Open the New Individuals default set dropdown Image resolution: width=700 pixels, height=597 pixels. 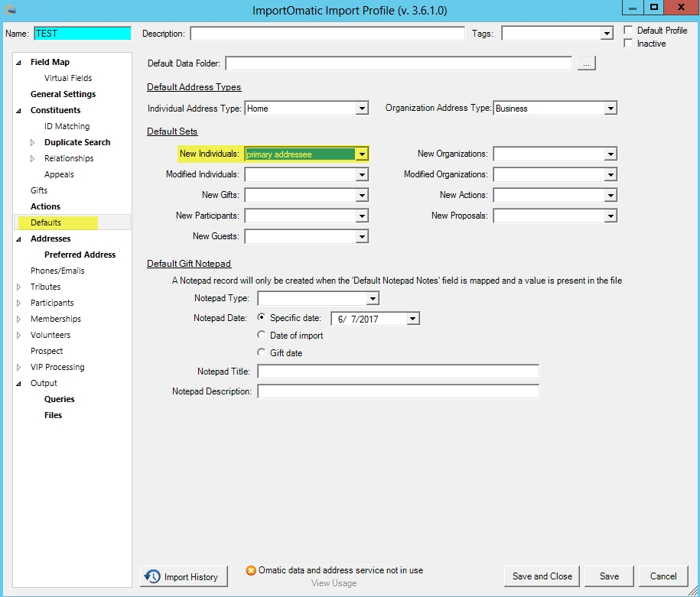pos(361,154)
